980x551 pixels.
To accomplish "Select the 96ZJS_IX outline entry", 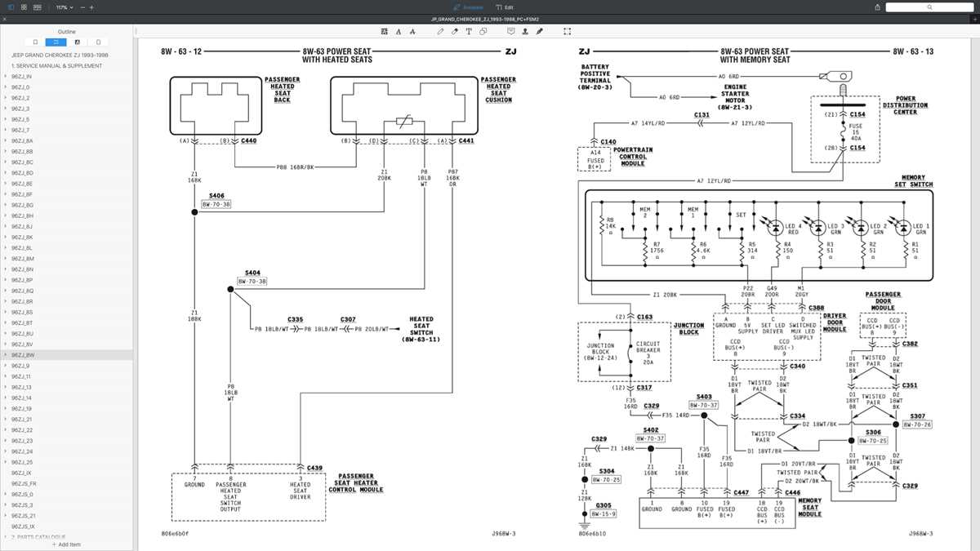I will (23, 527).
